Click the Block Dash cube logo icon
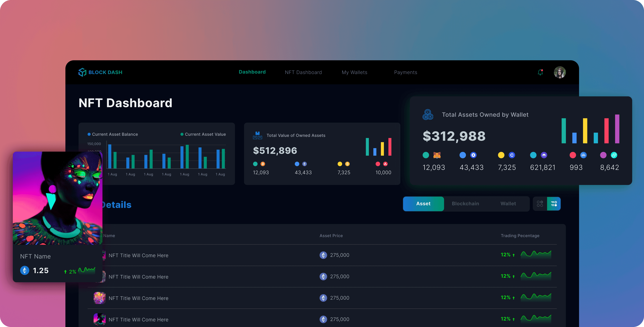This screenshot has height=327, width=644. click(82, 72)
